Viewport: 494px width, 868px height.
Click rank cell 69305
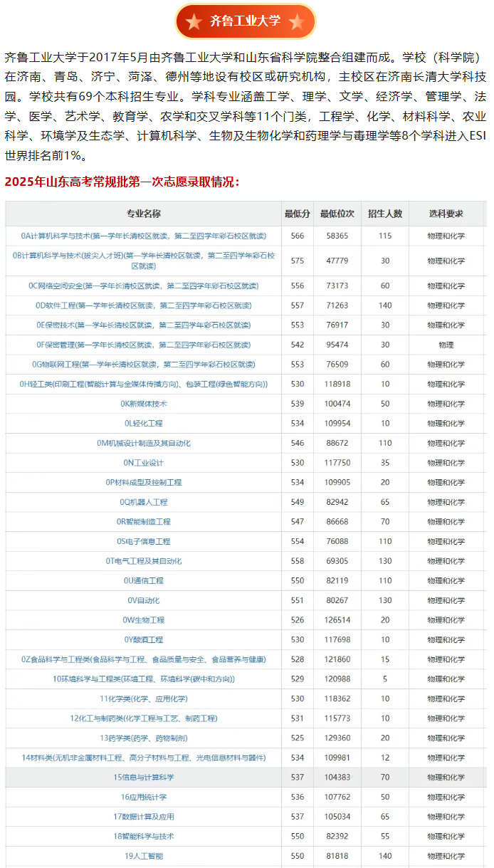pyautogui.click(x=337, y=561)
